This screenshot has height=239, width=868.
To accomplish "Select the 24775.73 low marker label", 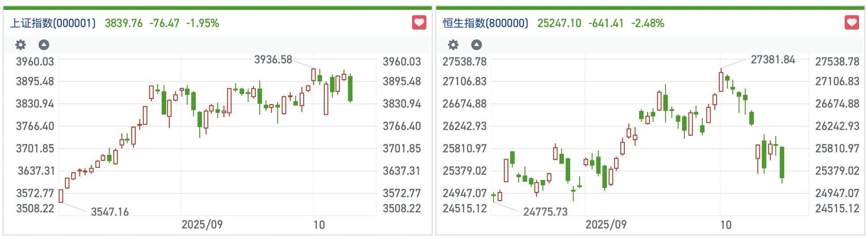I will (545, 212).
